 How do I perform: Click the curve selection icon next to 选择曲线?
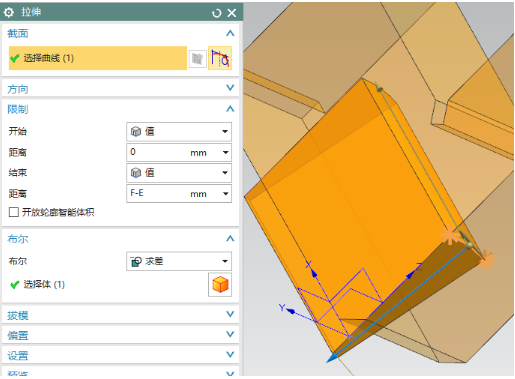click(220, 58)
